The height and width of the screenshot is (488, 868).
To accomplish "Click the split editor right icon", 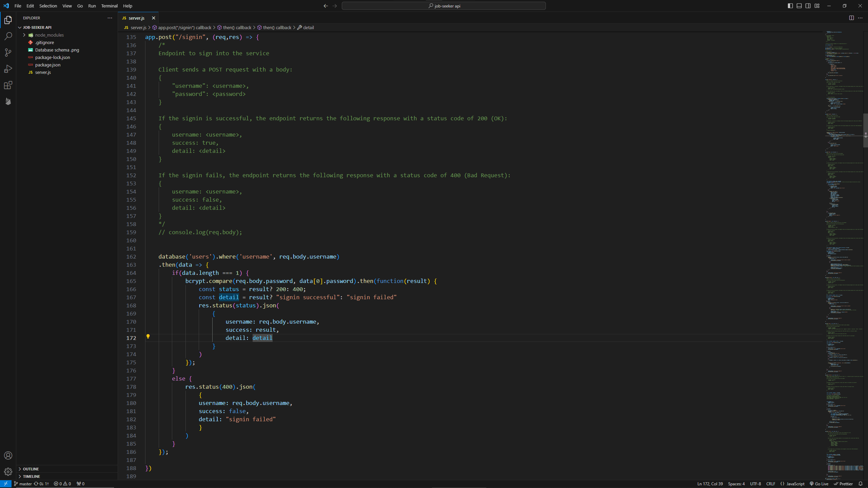I will point(851,18).
